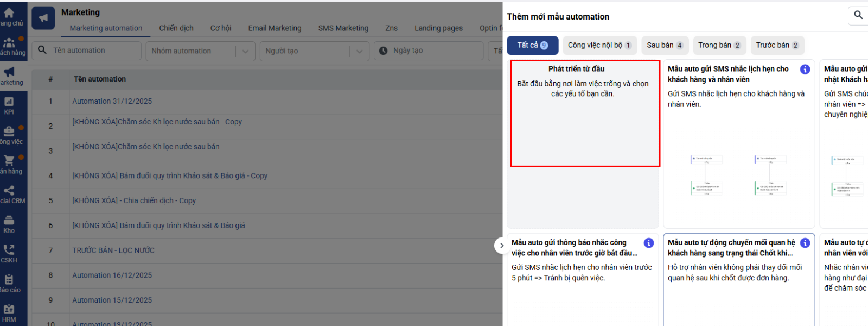The image size is (868, 326).
Task: Open the TRƯỚC BÁN - LỌC NƯỚC automation
Action: (113, 250)
